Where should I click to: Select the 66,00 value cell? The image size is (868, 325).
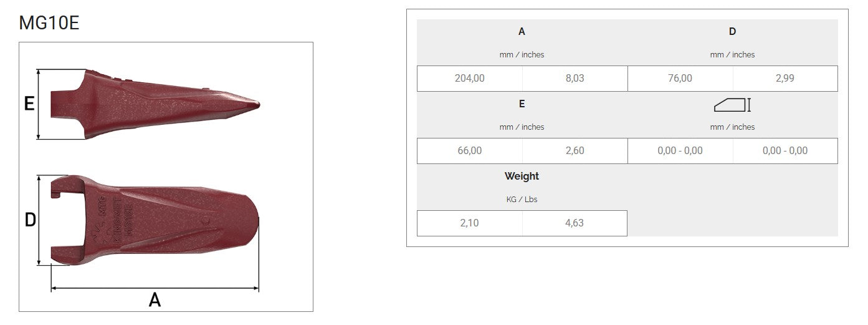469,151
